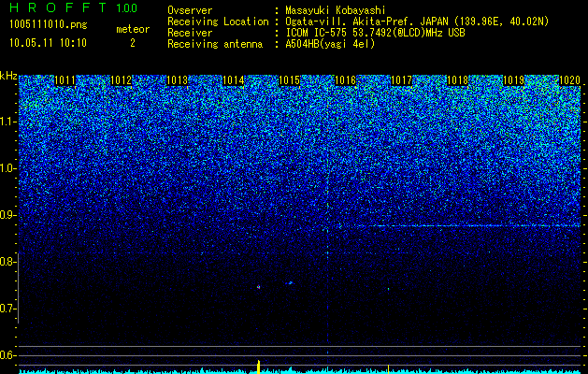Click the date stamp 10.05.11 10:10
The height and width of the screenshot is (374, 588).
tap(48, 43)
